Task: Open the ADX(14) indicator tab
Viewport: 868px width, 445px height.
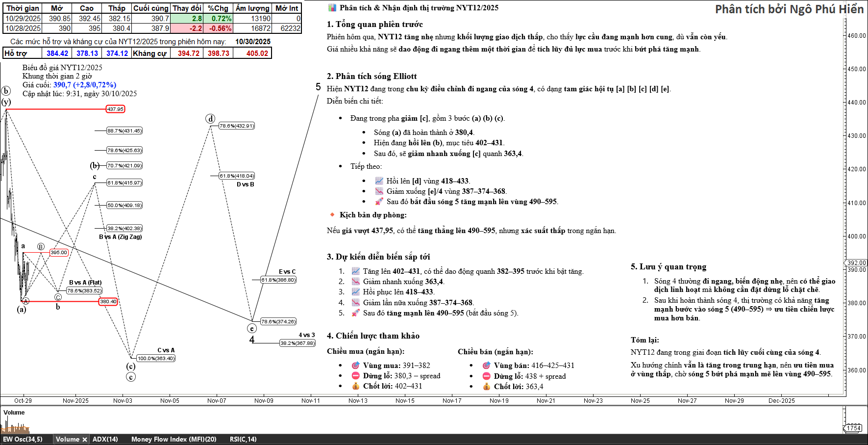Action: tap(105, 440)
